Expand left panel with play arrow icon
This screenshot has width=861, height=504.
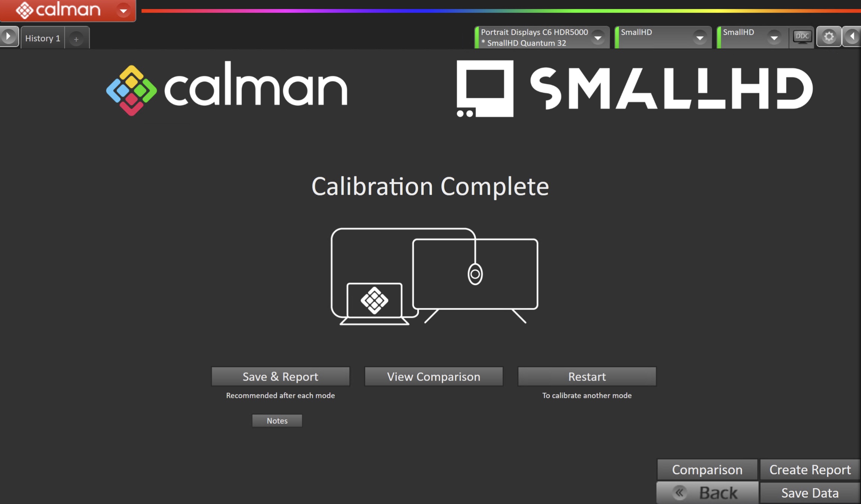8,36
